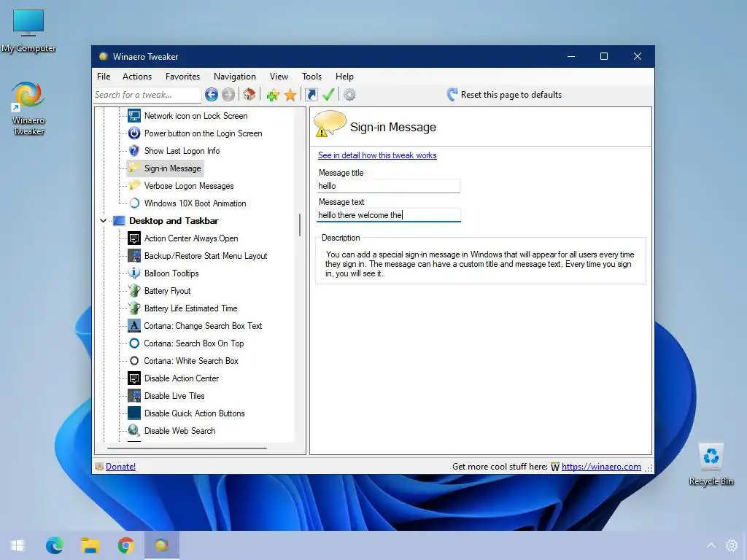Click the Battery Life Estimated Time icon
This screenshot has height=560, width=747.
pyautogui.click(x=134, y=308)
